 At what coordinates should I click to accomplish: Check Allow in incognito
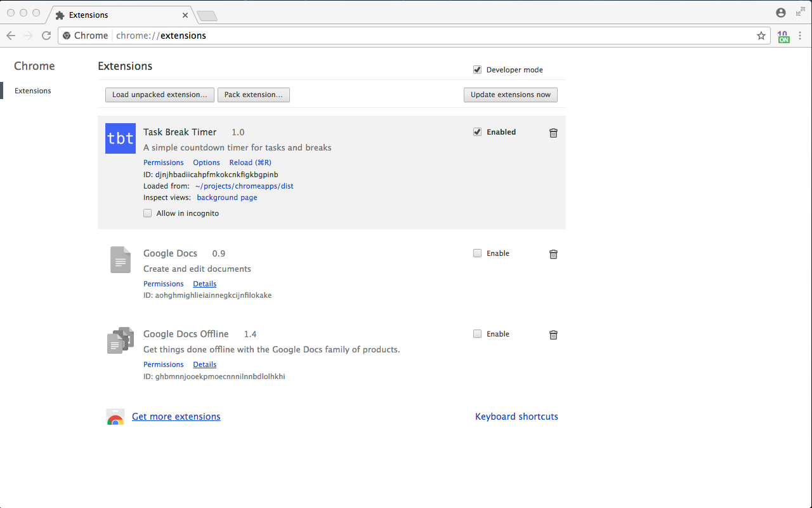coord(148,213)
